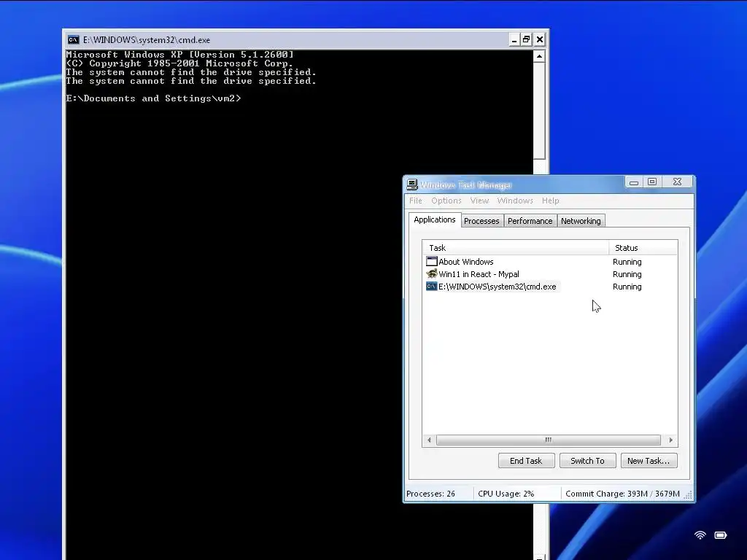This screenshot has width=747, height=560.
Task: Click the task list right scroll arrow
Action: [x=671, y=440]
